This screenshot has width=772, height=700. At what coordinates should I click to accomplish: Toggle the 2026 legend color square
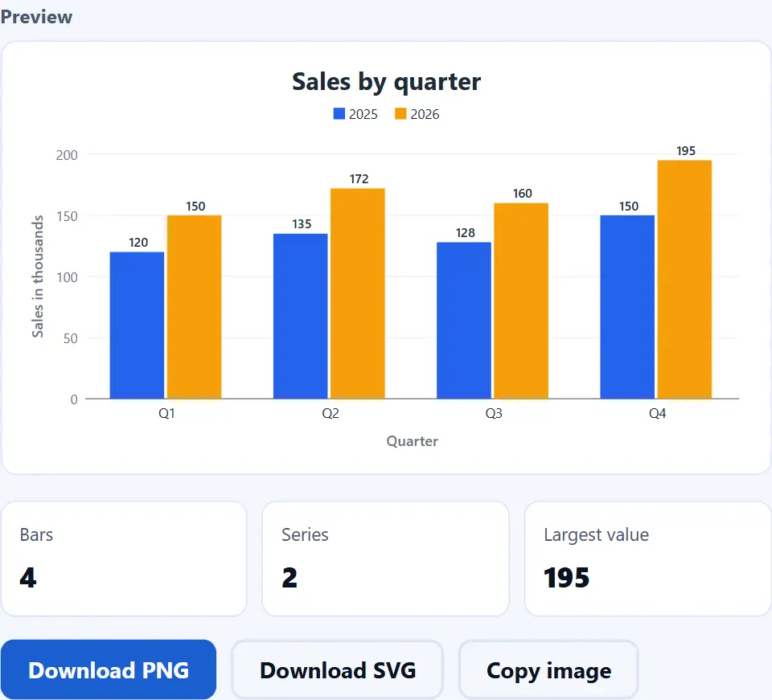[x=400, y=113]
